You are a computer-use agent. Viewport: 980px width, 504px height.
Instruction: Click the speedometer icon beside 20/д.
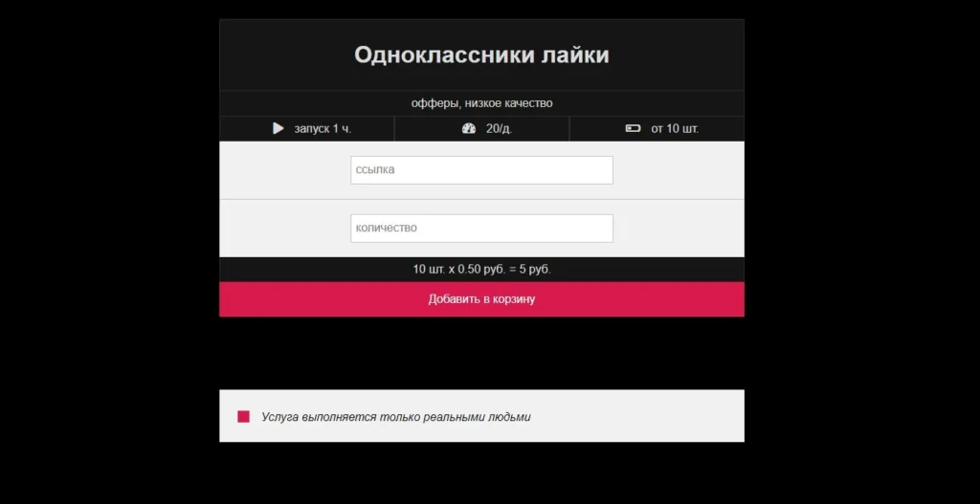click(x=469, y=129)
